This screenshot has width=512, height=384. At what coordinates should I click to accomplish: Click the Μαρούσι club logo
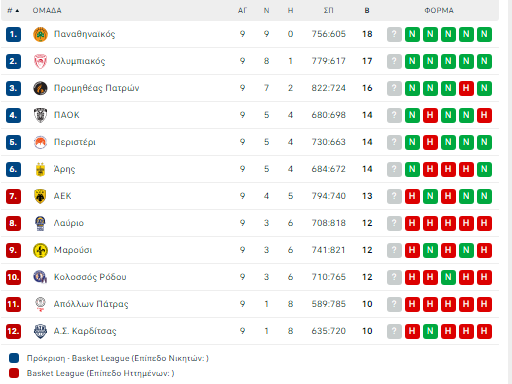[40, 250]
